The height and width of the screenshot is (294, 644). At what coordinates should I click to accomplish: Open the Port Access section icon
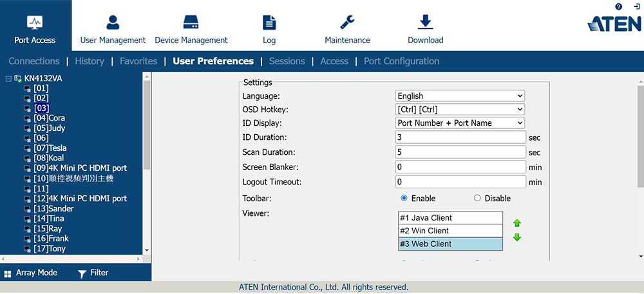click(35, 23)
